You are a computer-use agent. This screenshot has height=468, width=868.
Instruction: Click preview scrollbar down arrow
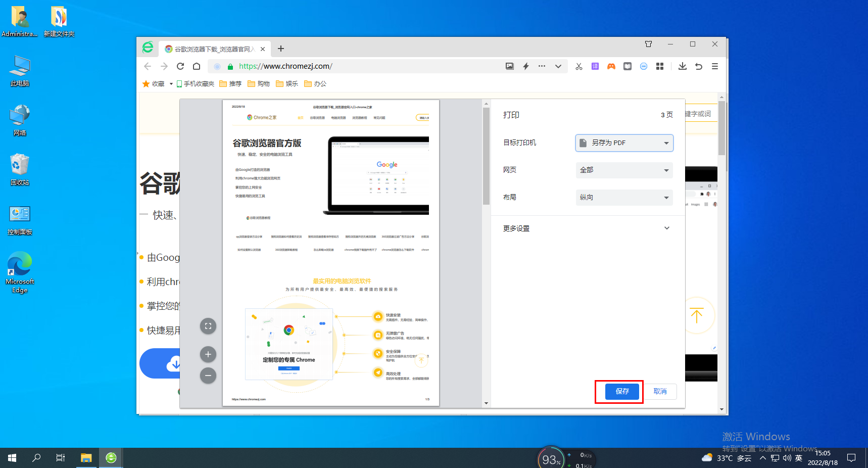pyautogui.click(x=486, y=403)
